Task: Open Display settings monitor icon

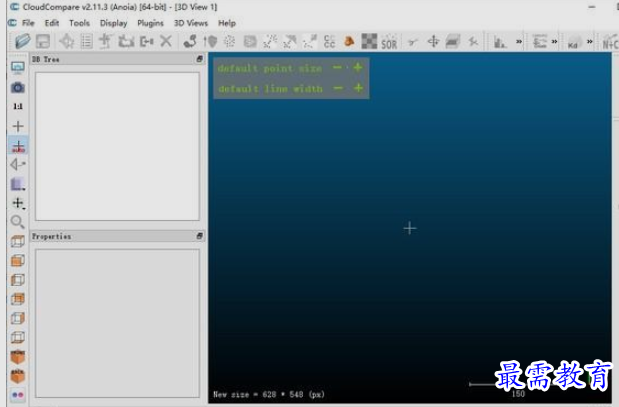Action: pos(18,68)
